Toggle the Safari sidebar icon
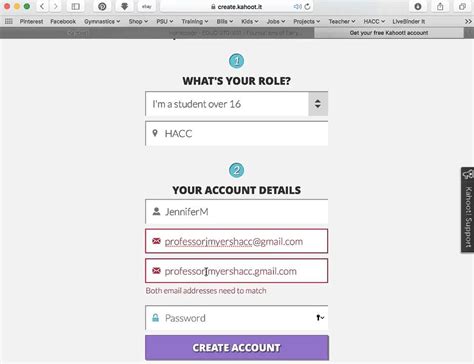 point(76,6)
